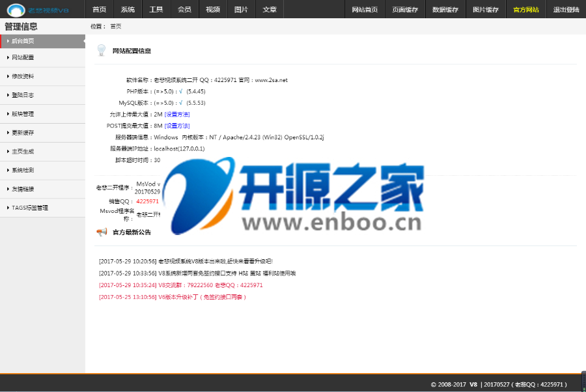The image size is (586, 392).
Task: Open the 10:20:56 V8 release announcement
Action: 186,261
